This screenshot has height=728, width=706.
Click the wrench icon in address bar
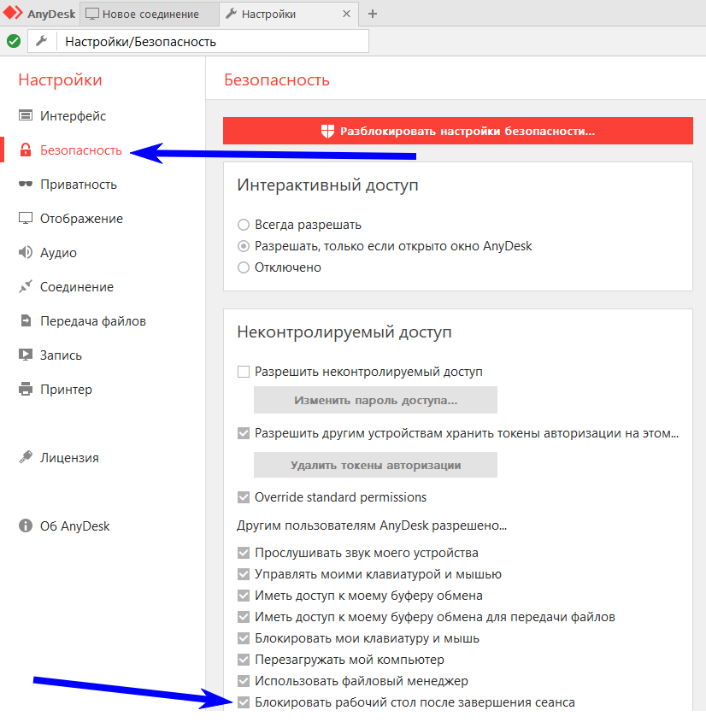pyautogui.click(x=42, y=41)
